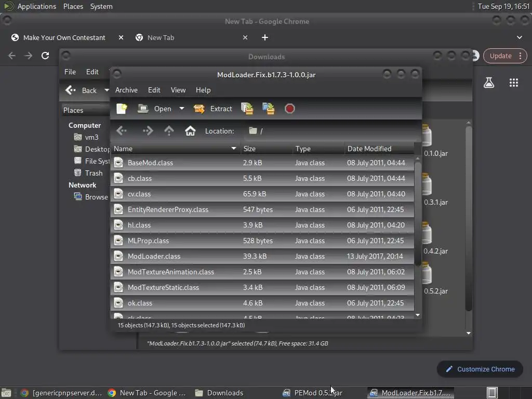Screen dimensions: 532x399
Task: Select hl.class file row
Action: click(x=262, y=225)
